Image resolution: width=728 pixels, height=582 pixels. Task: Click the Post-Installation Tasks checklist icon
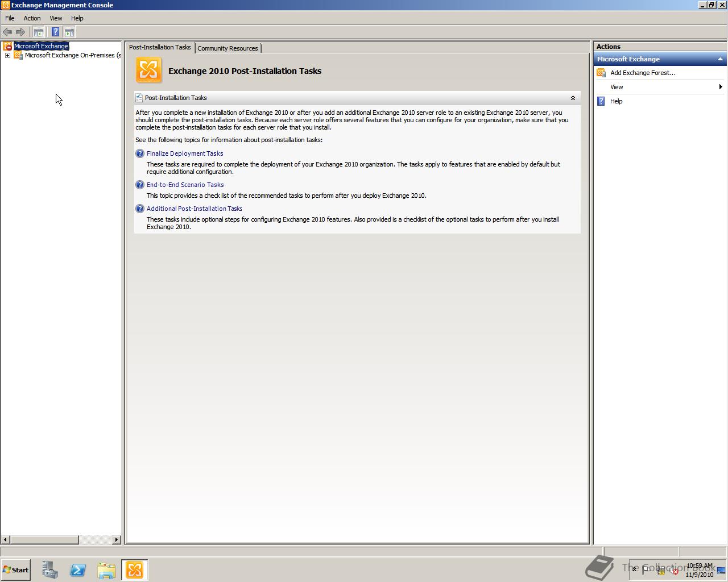click(139, 98)
